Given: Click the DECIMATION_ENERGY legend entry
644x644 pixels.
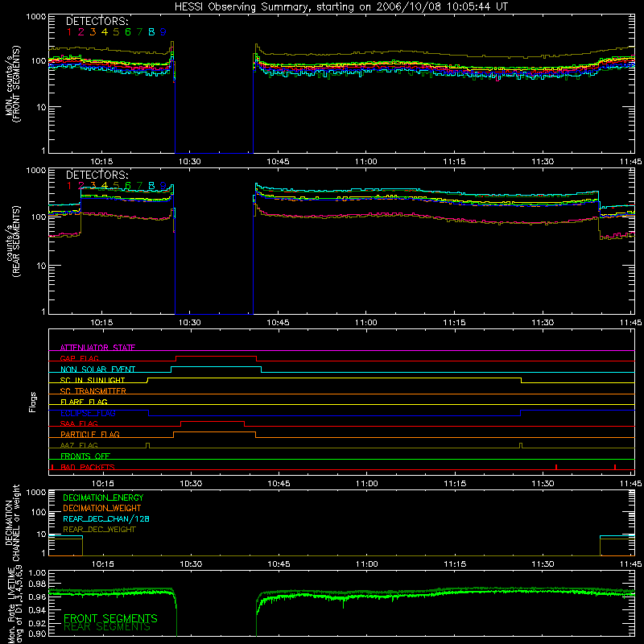Looking at the screenshot, I should click(x=103, y=497).
